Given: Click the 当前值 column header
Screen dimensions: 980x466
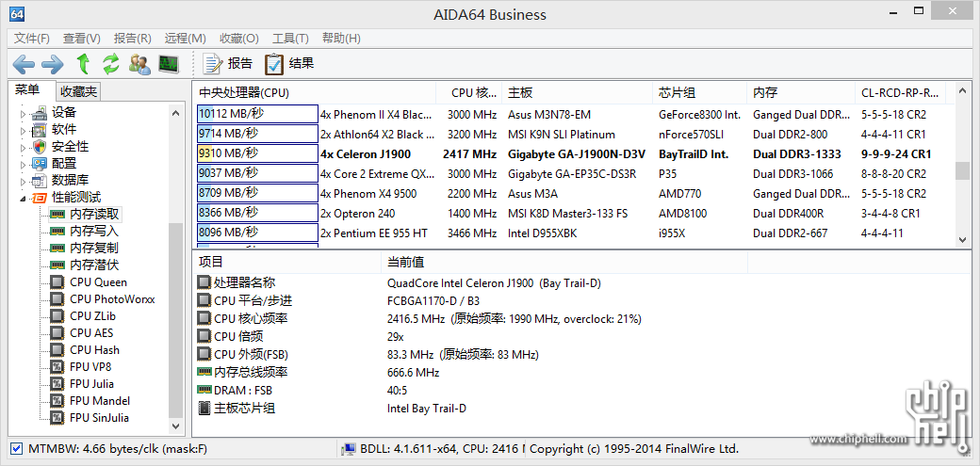Looking at the screenshot, I should (563, 263).
